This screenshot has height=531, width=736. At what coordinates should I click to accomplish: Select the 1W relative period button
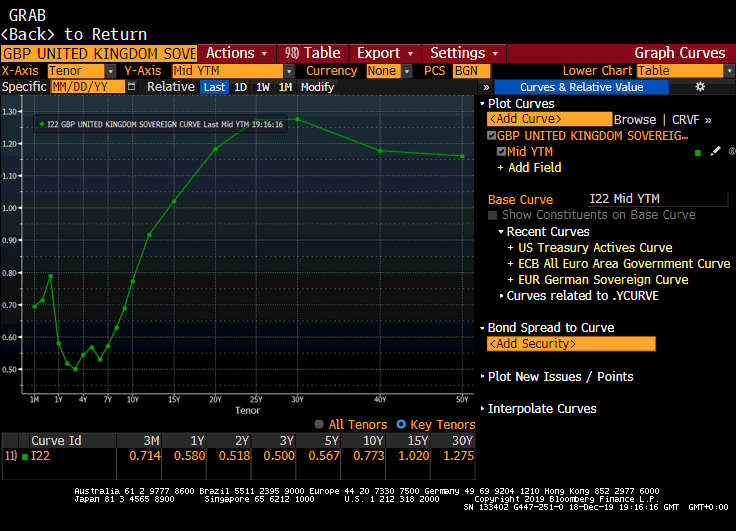tap(263, 87)
